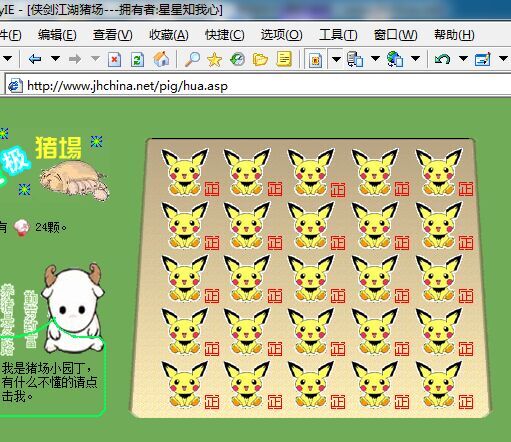Go to Home page icon

tap(161, 59)
